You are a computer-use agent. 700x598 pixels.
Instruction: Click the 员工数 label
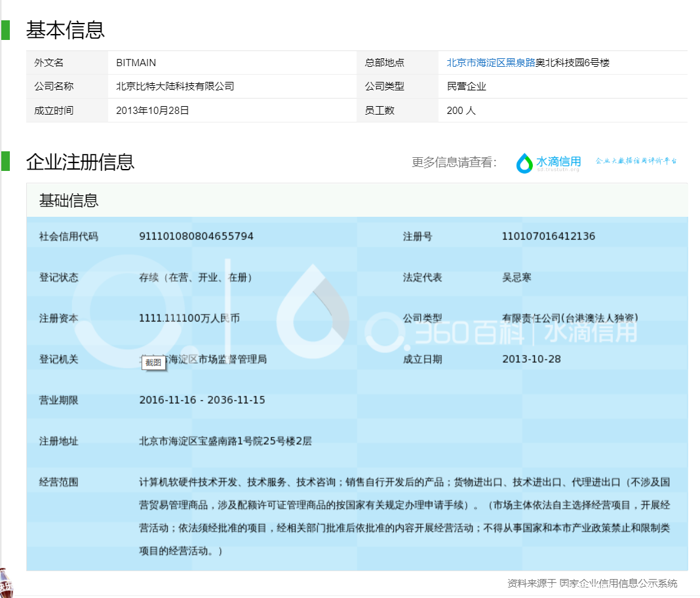(x=379, y=111)
